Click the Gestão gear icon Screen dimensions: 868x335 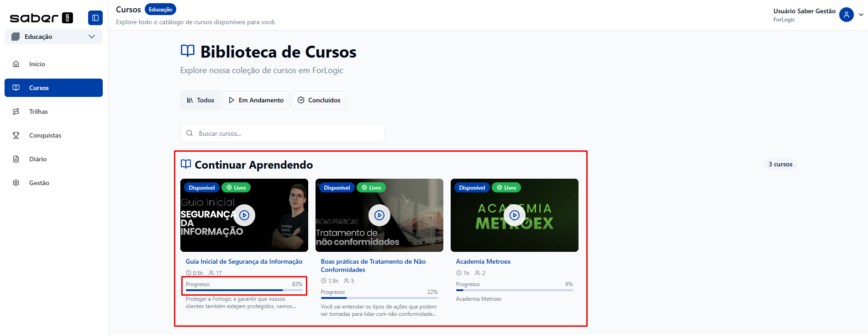[x=16, y=183]
